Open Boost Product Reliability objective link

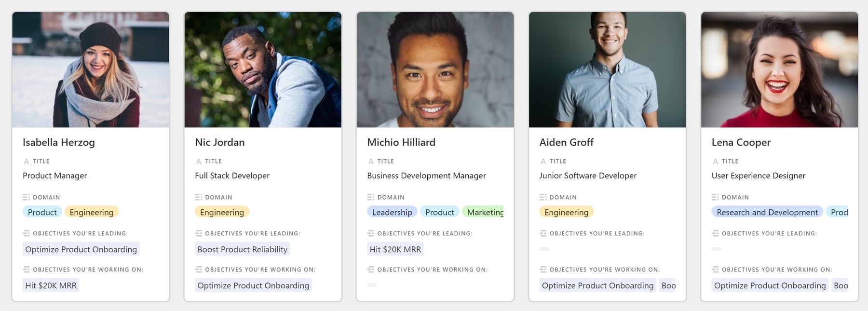click(242, 249)
